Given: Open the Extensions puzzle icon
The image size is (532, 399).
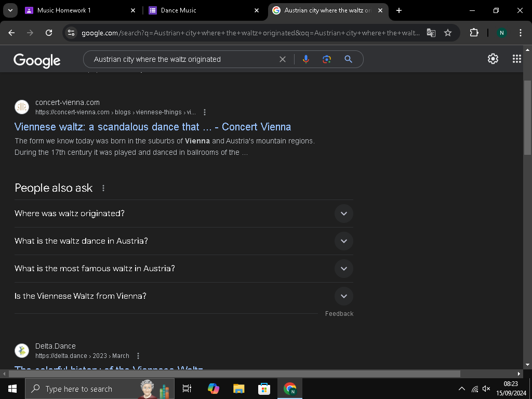Looking at the screenshot, I should click(x=474, y=33).
